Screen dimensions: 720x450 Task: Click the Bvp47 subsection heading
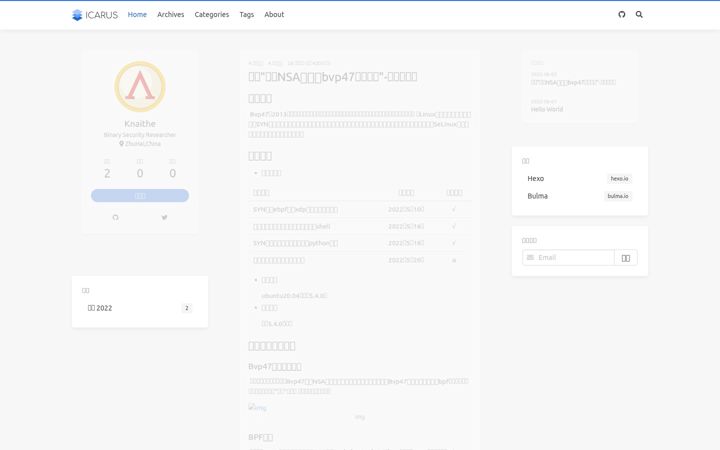point(275,366)
